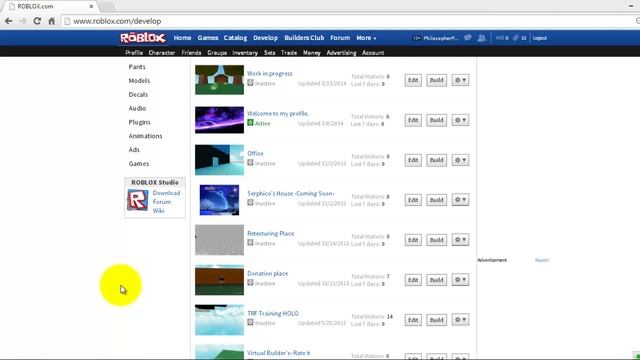
Task: Click Edit for Serphico's House
Action: click(x=413, y=200)
